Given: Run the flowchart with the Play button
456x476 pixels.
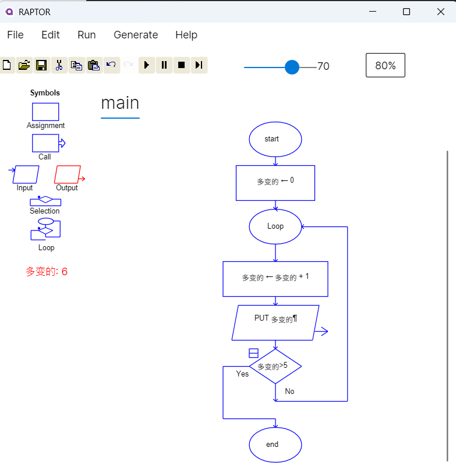Looking at the screenshot, I should tap(147, 65).
